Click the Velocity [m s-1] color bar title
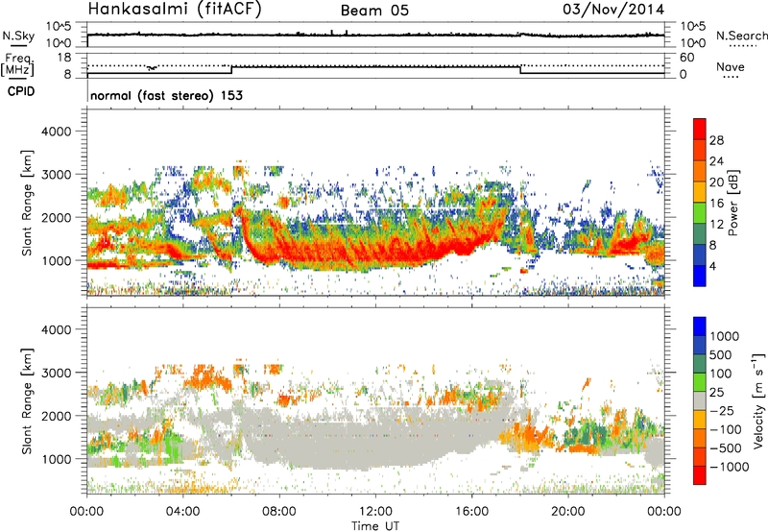This screenshot has width=768, height=532. pos(758,400)
